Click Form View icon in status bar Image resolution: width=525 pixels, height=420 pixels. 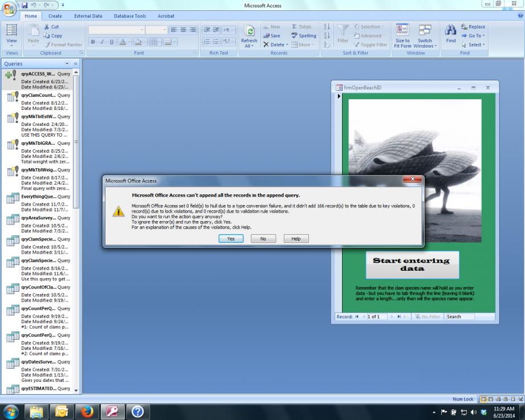click(483, 399)
